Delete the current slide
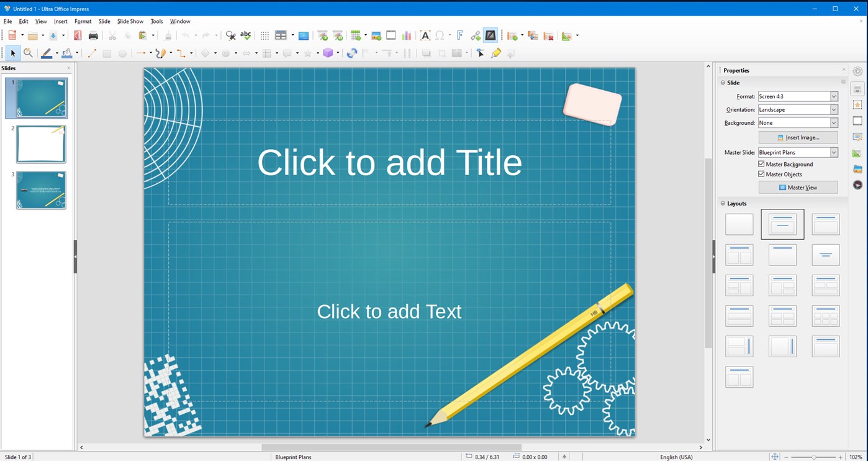The width and height of the screenshot is (868, 461). [x=547, y=35]
